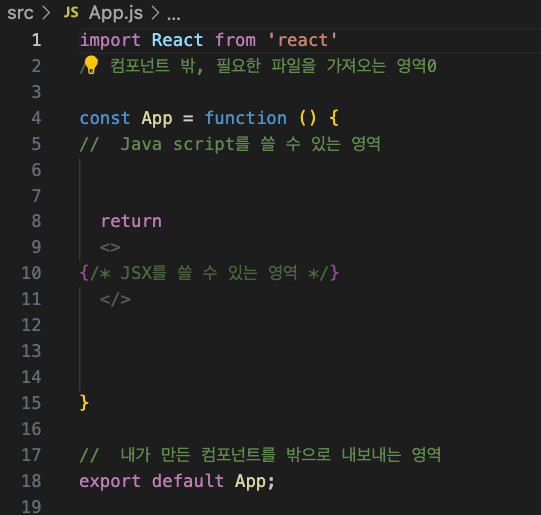The height and width of the screenshot is (515, 541).
Task: Click the closing yellow brace on line 15
Action: pyautogui.click(x=84, y=403)
